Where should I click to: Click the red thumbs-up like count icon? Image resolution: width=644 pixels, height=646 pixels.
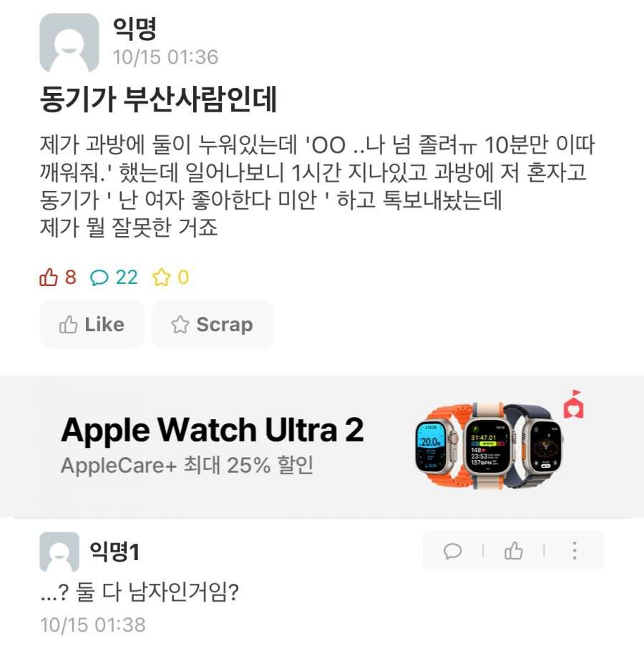pos(49,278)
